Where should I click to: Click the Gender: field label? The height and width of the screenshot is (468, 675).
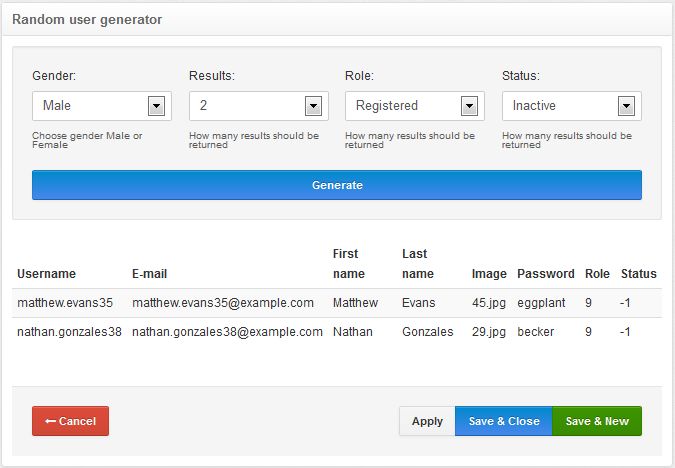(x=54, y=76)
